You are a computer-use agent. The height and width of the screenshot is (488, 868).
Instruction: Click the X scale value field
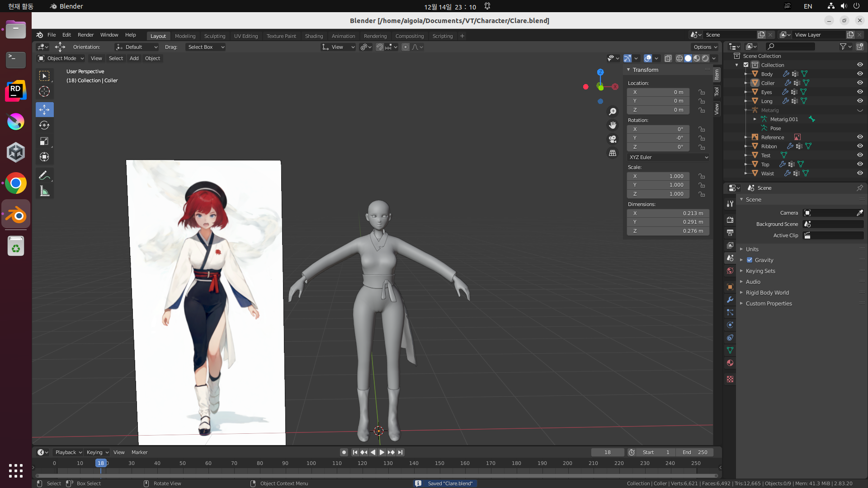658,176
